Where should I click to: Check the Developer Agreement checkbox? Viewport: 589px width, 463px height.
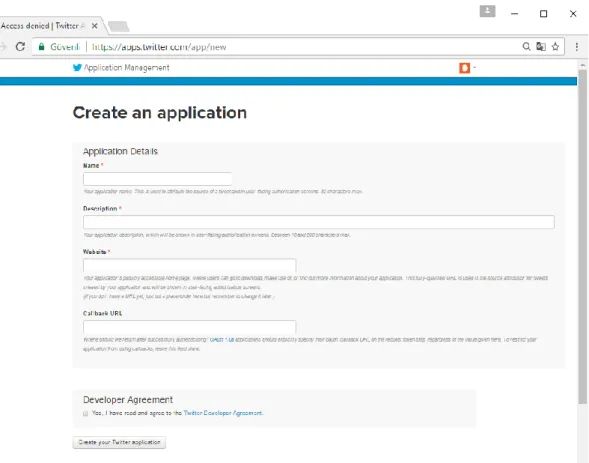pos(85,413)
